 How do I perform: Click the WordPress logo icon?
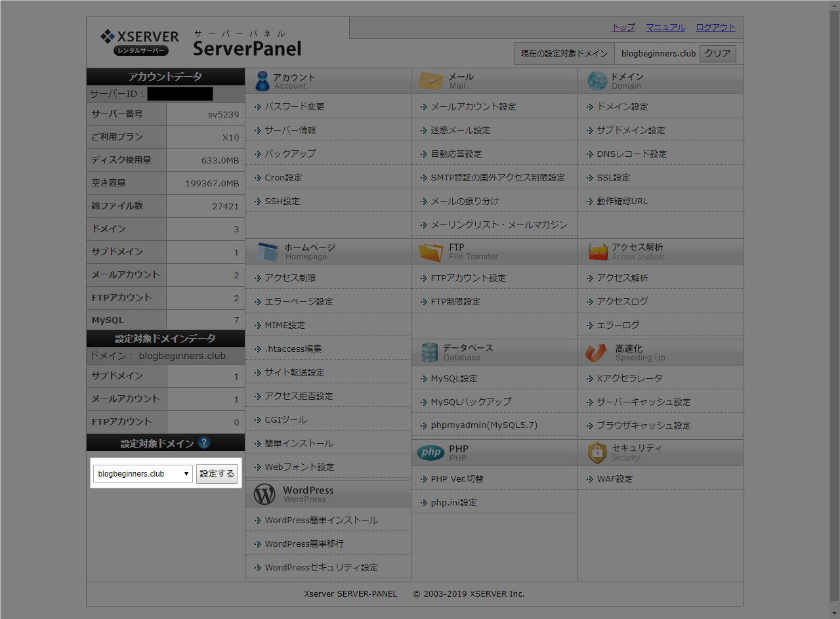click(264, 494)
